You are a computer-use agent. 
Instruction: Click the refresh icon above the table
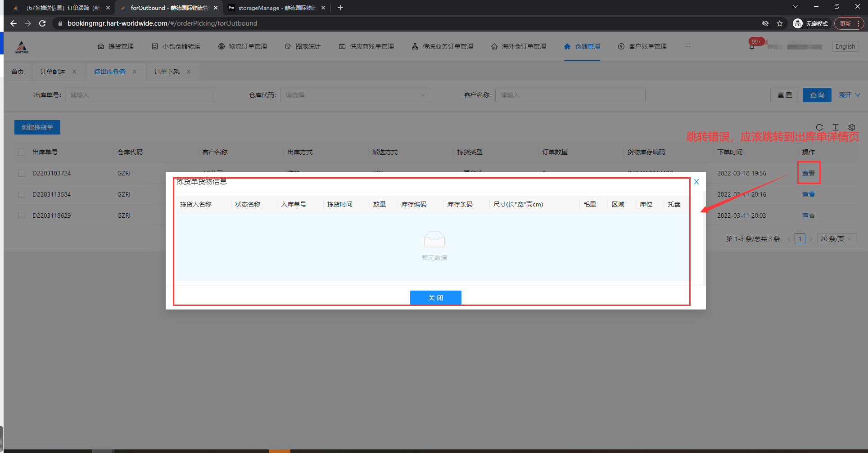819,127
